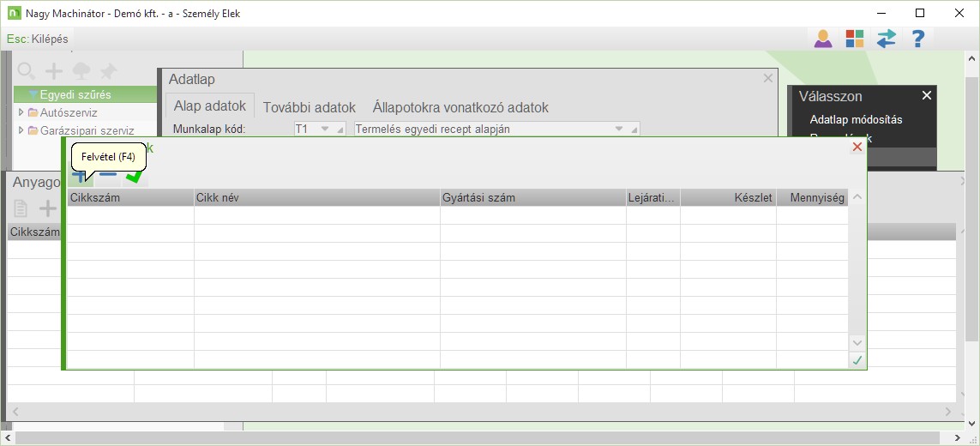Click the tree icon in sidebar toolbar

(x=81, y=70)
